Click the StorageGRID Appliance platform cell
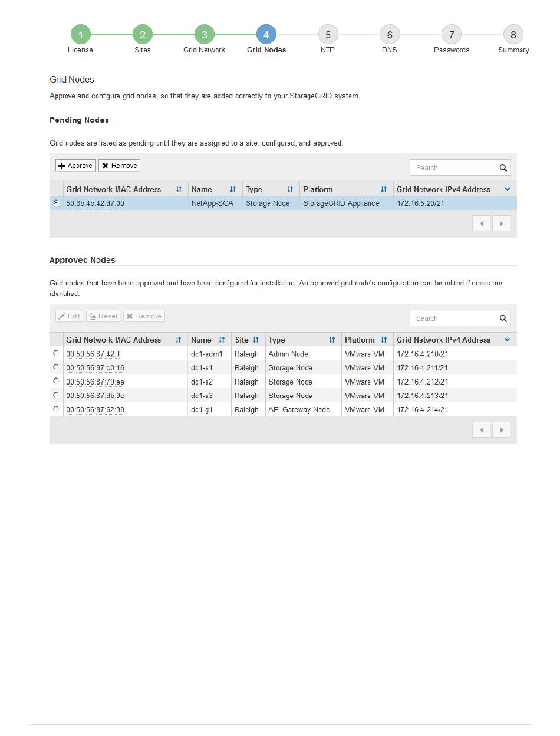Image resolution: width=560 pixels, height=736 pixels. click(347, 203)
